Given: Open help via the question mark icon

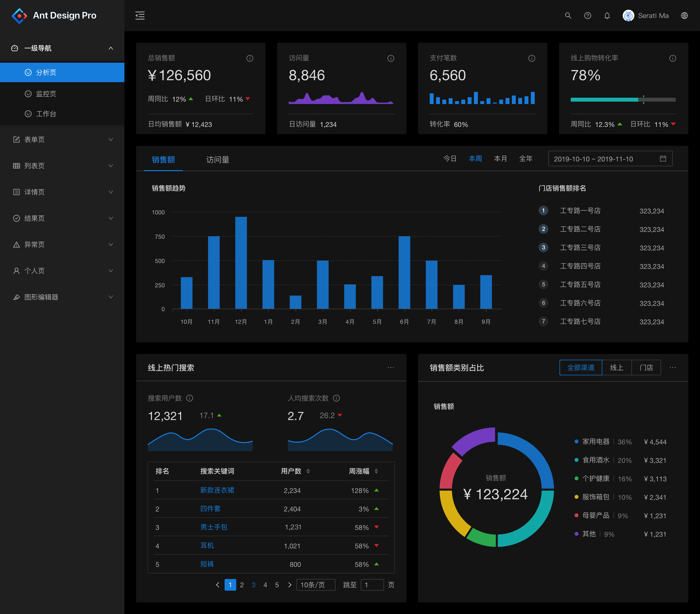Looking at the screenshot, I should pyautogui.click(x=587, y=15).
